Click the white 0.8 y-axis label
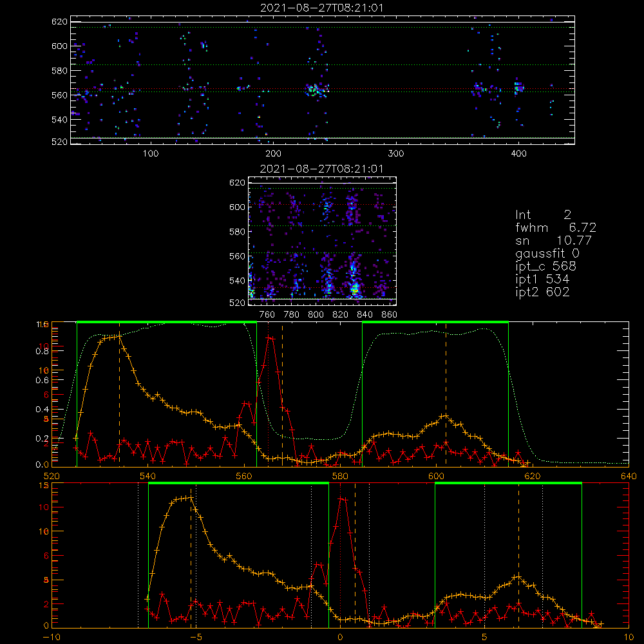644x644 pixels. 43,351
